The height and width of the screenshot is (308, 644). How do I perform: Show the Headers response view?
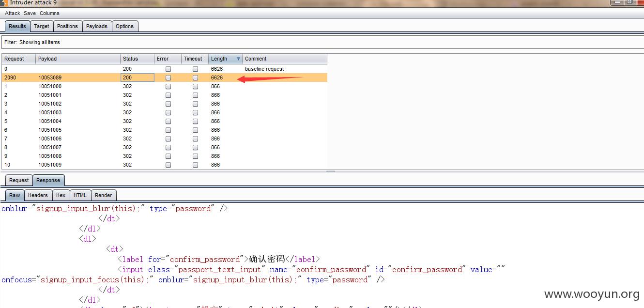tap(38, 195)
